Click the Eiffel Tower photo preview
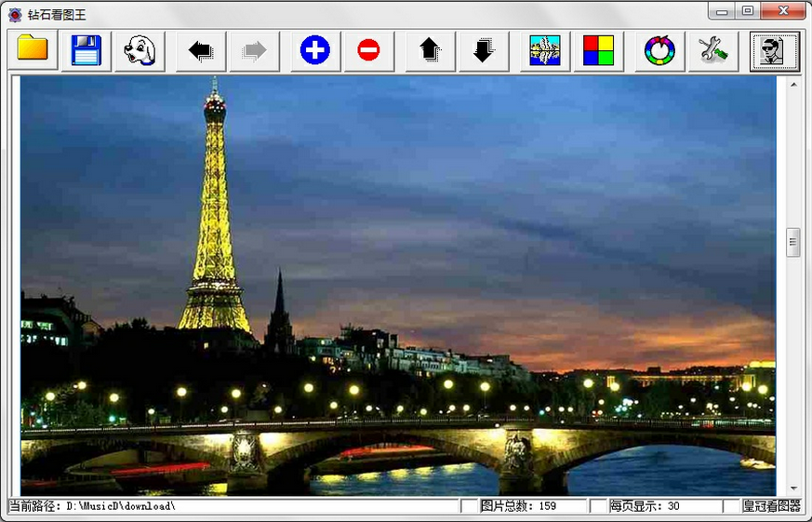This screenshot has width=812, height=522. 398,285
